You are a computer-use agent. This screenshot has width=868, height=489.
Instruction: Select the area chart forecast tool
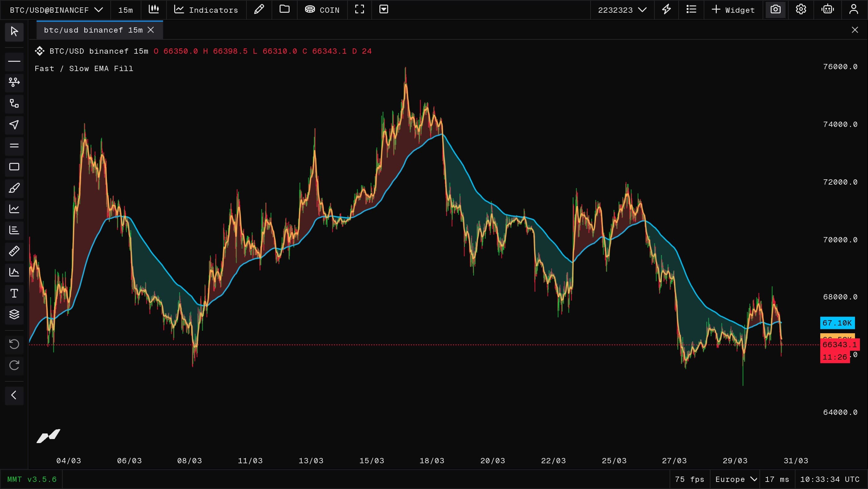coord(14,272)
